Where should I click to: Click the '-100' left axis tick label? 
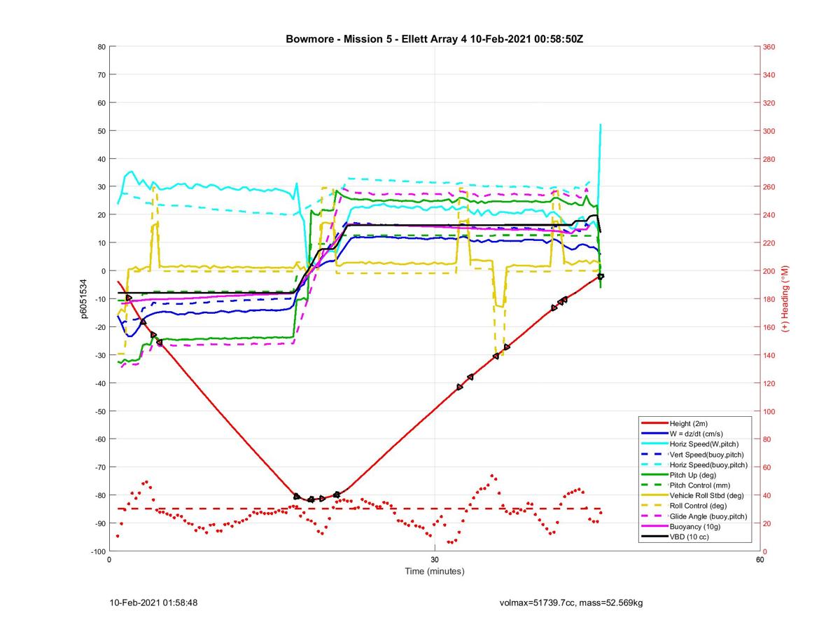pos(97,551)
